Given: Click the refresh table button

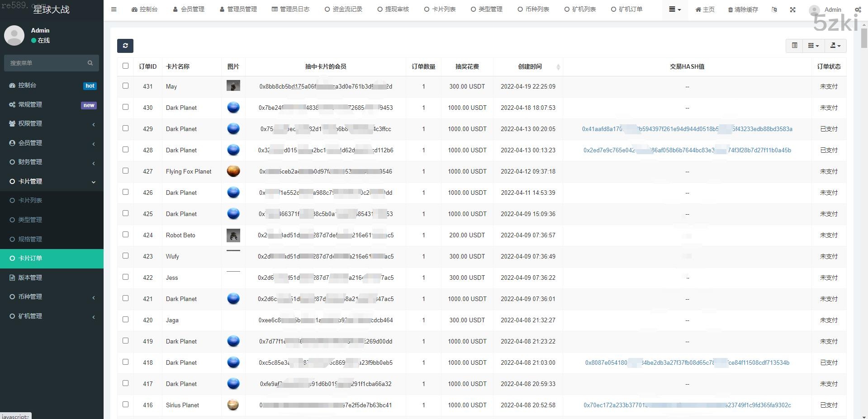Looking at the screenshot, I should [x=125, y=46].
